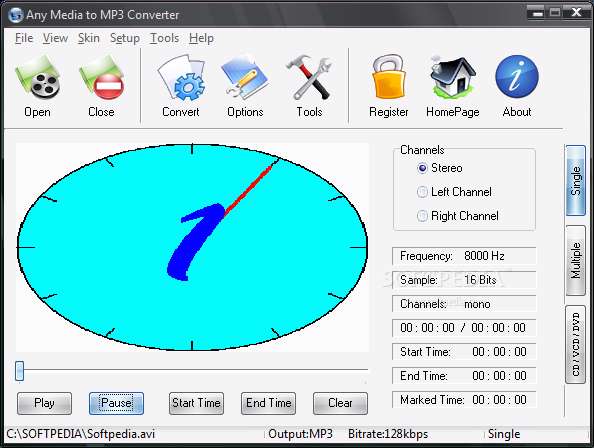Open the Options toolbar icon
Screen dimensions: 594x448
point(245,77)
